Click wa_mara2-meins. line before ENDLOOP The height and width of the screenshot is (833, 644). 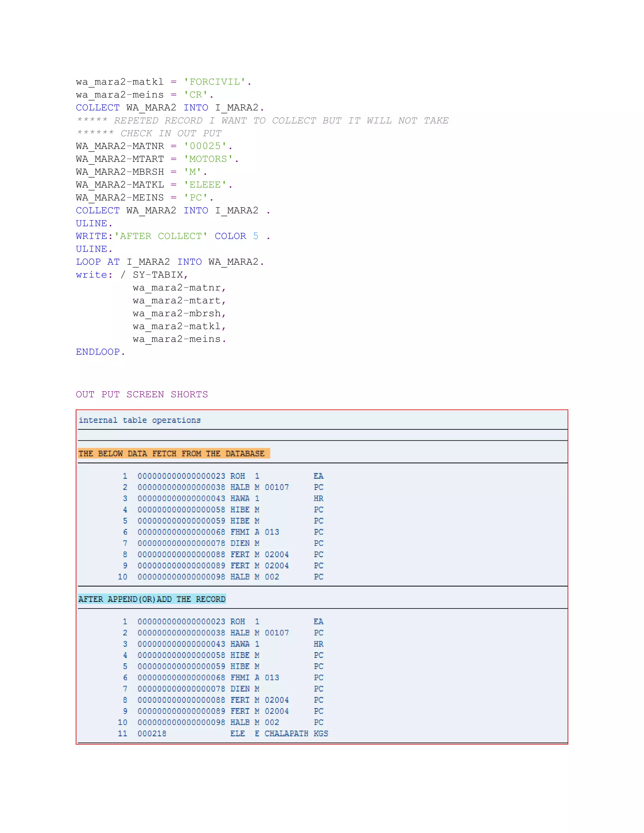(x=179, y=339)
